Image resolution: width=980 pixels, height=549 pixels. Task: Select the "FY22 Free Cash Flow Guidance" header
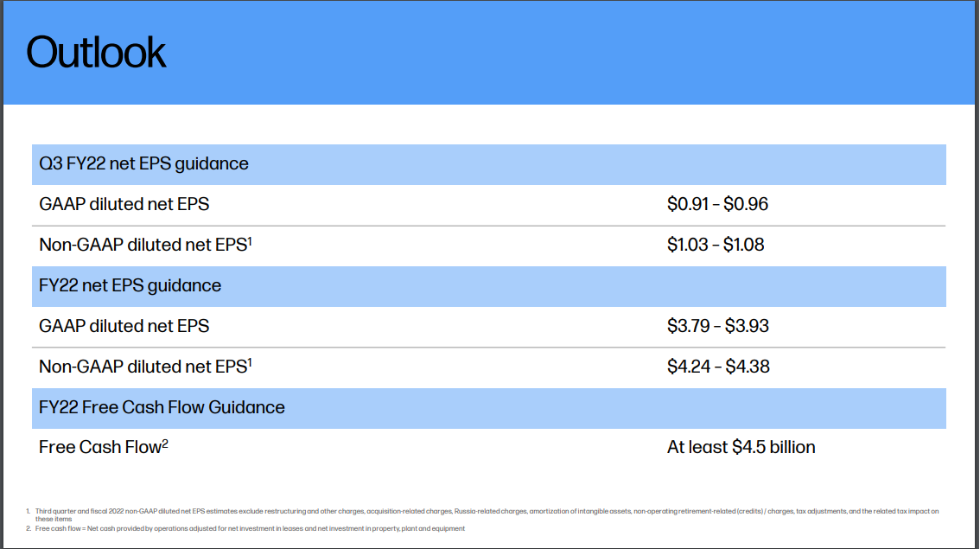coord(162,407)
